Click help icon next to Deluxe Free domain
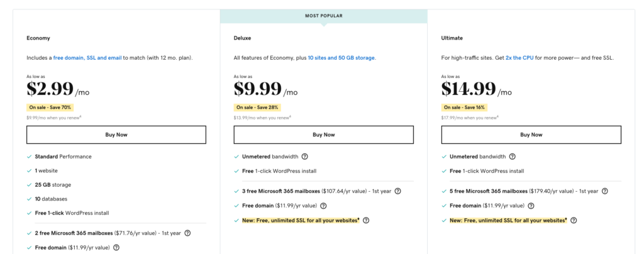The width and height of the screenshot is (644, 254). click(x=323, y=206)
